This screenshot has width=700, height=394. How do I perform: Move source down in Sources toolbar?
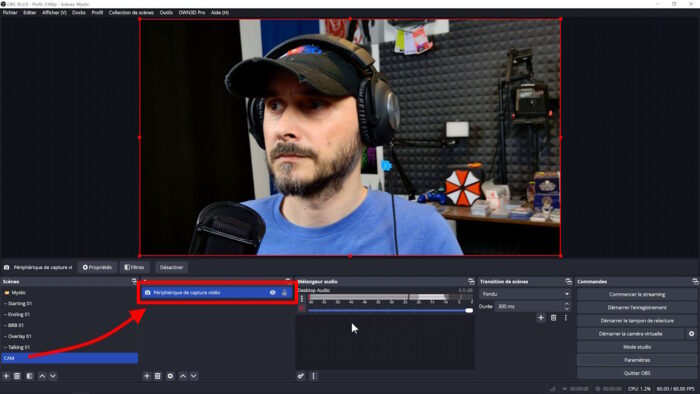tap(194, 376)
